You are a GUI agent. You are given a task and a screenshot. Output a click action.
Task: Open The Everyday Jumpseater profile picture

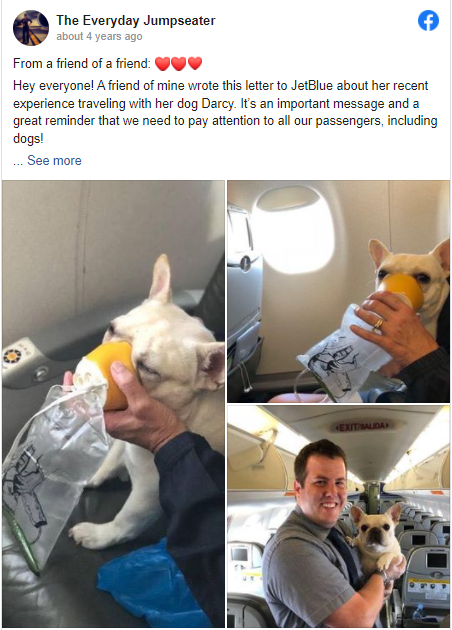[x=31, y=28]
